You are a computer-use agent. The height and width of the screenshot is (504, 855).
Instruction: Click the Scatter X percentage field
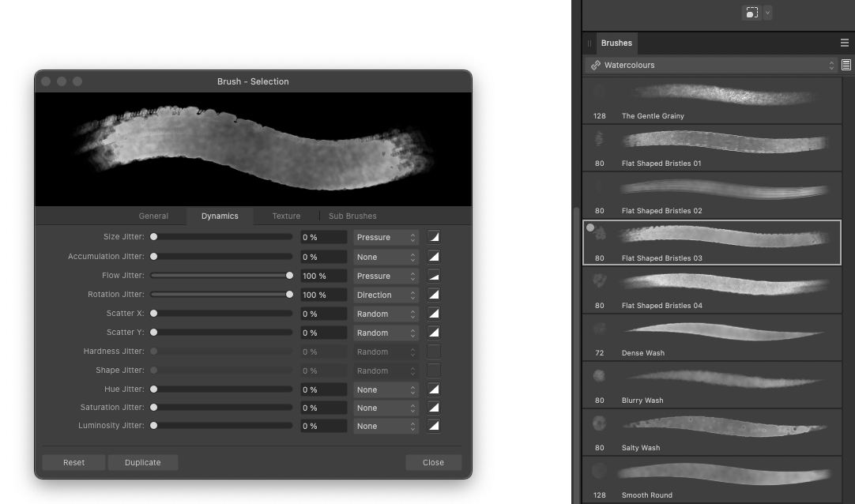coord(323,314)
